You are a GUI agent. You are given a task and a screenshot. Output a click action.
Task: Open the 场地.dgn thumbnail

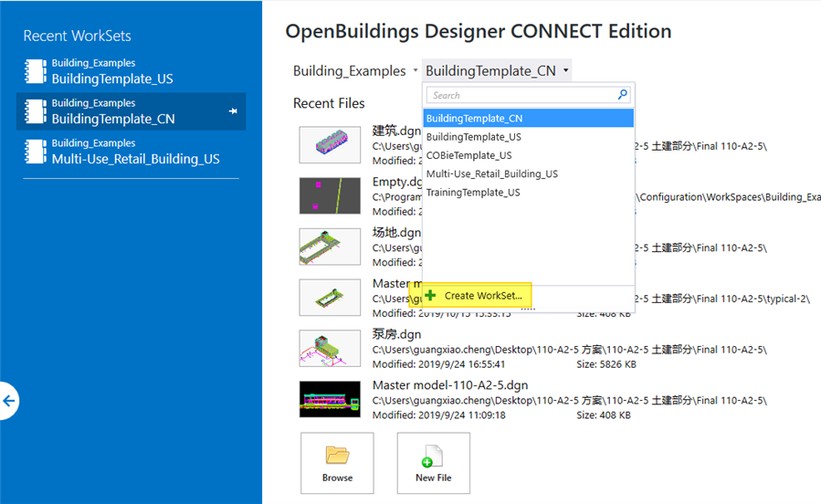(330, 246)
